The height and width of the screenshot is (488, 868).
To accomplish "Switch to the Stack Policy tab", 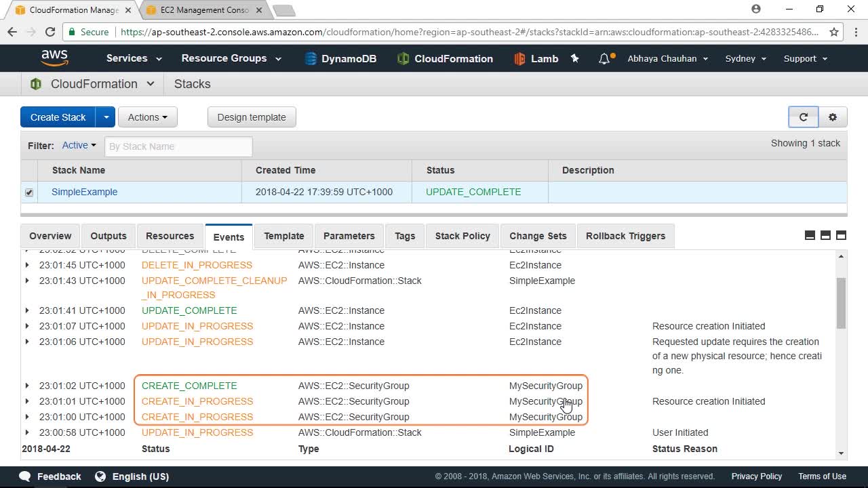I will pos(462,236).
